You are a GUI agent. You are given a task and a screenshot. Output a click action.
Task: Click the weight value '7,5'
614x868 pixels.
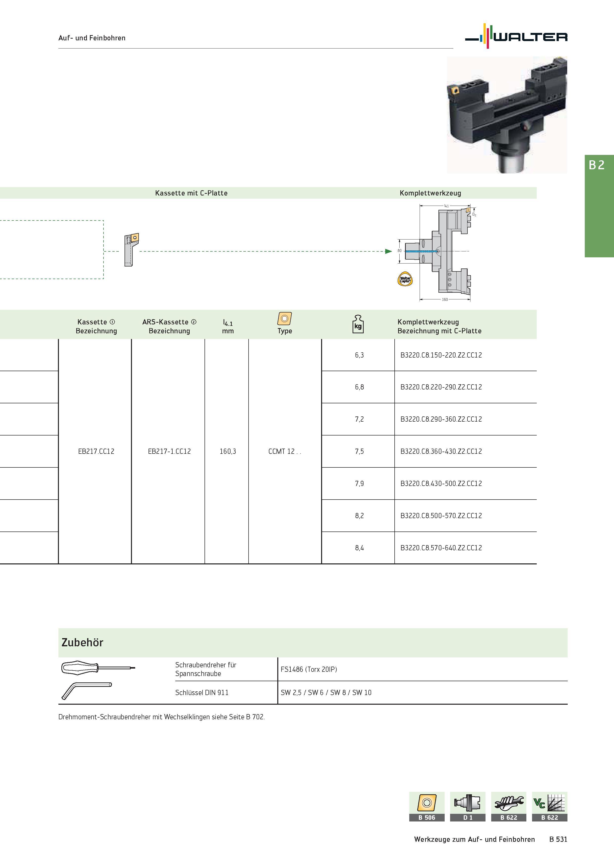point(359,451)
